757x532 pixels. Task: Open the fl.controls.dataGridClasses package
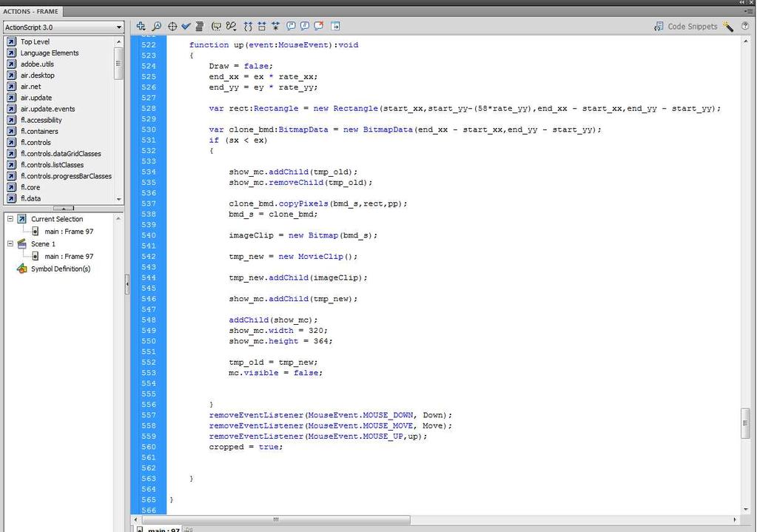point(61,153)
